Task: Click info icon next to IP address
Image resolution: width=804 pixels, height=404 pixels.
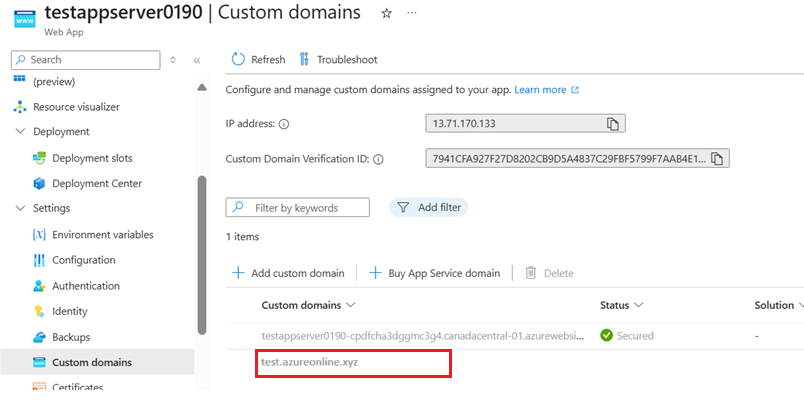Action: click(x=284, y=124)
